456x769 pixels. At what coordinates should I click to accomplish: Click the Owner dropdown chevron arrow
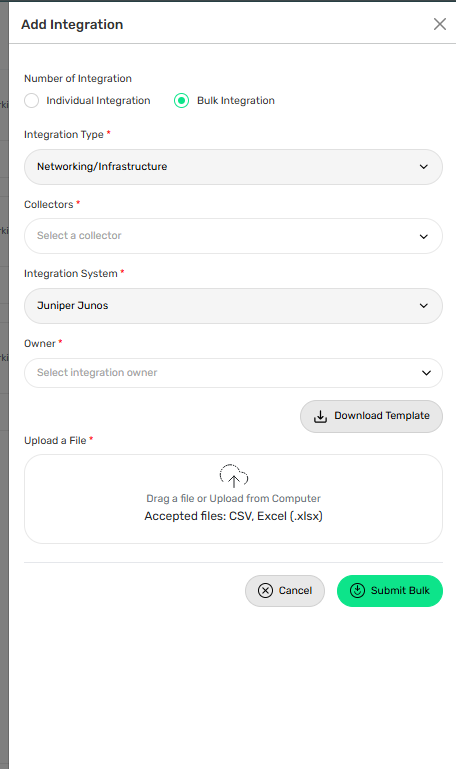pos(426,373)
